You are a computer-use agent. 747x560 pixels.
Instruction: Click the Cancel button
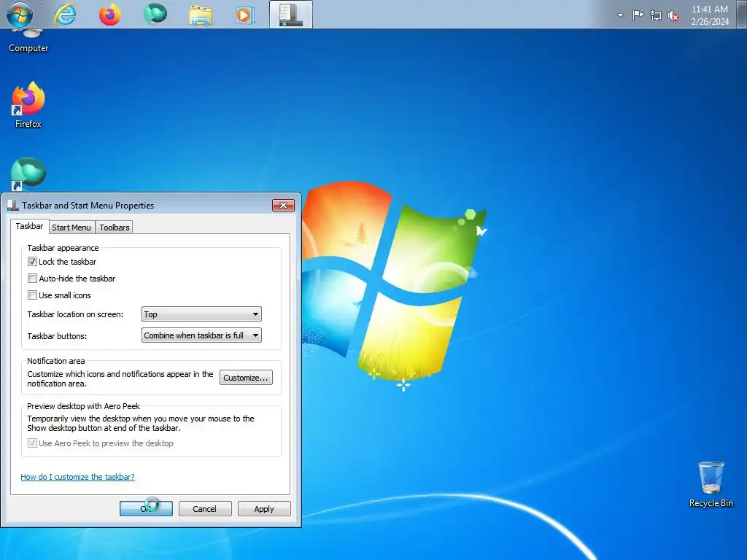tap(205, 508)
